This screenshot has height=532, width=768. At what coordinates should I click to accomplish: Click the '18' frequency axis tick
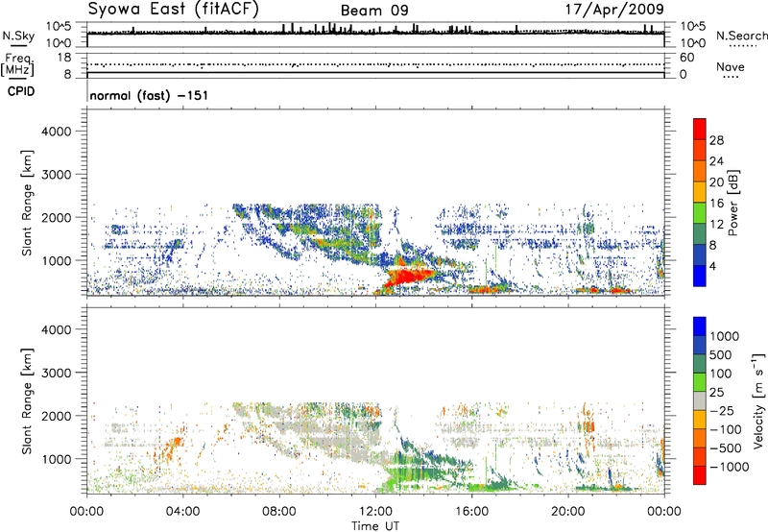(x=64, y=58)
